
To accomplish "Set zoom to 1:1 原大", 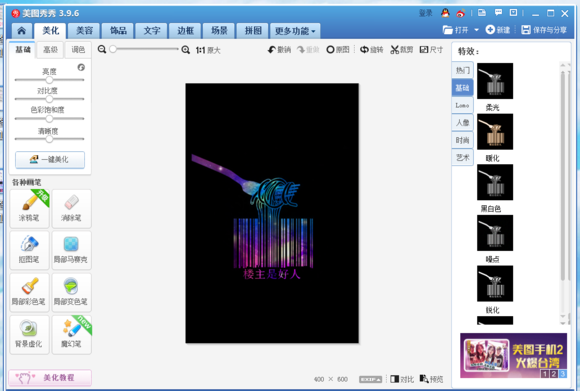I will coord(208,50).
